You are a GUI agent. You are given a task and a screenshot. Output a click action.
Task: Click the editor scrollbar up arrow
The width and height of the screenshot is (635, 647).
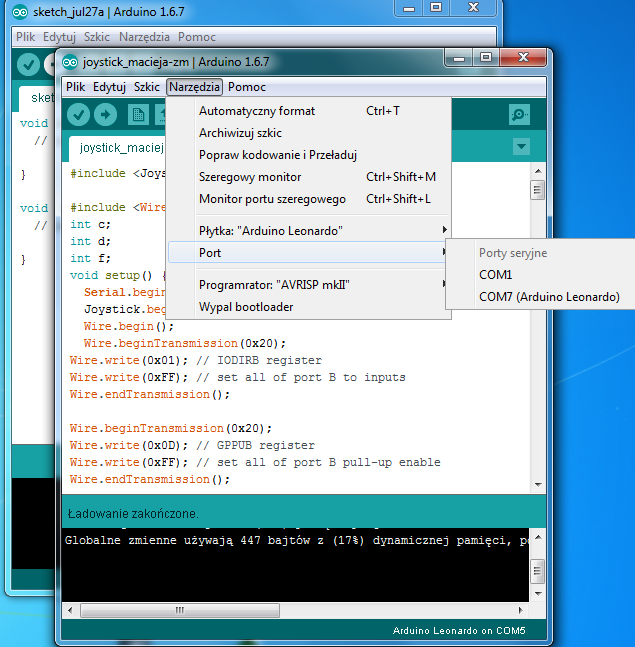tap(537, 171)
